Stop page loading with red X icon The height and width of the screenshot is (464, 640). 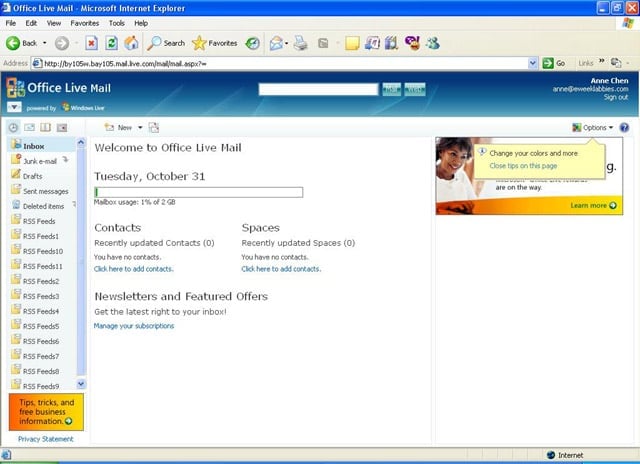pos(91,43)
